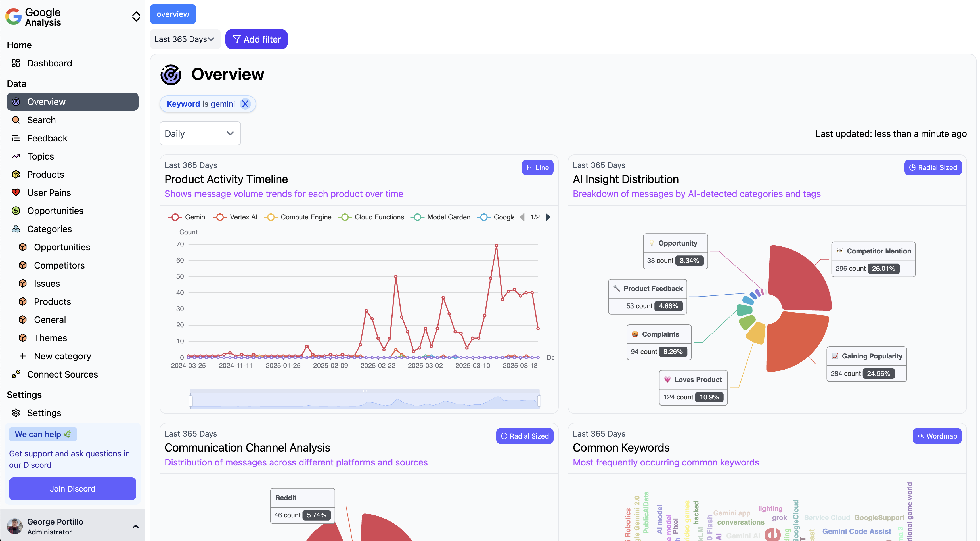
Task: Toggle the workspace switcher chevrons
Action: (136, 16)
